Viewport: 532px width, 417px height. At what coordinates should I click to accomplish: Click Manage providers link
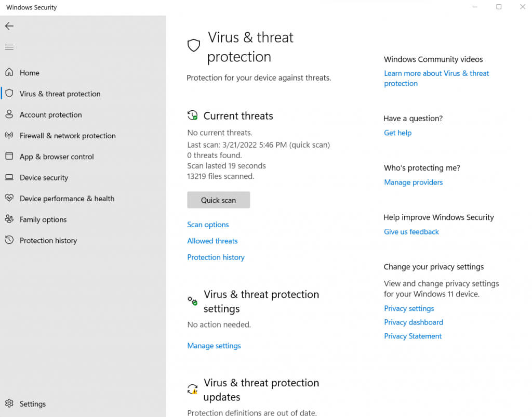[413, 183]
